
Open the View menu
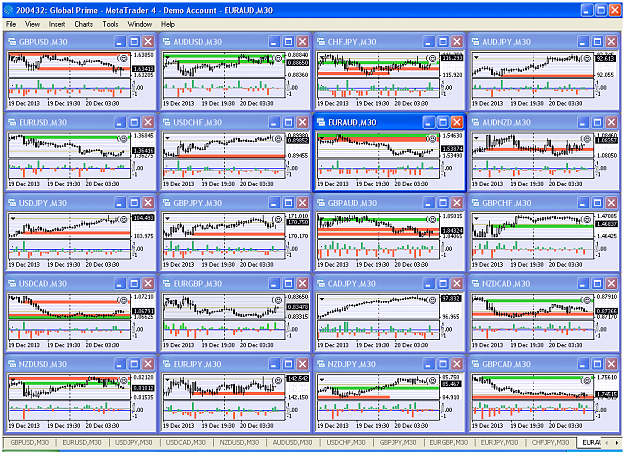click(x=32, y=24)
